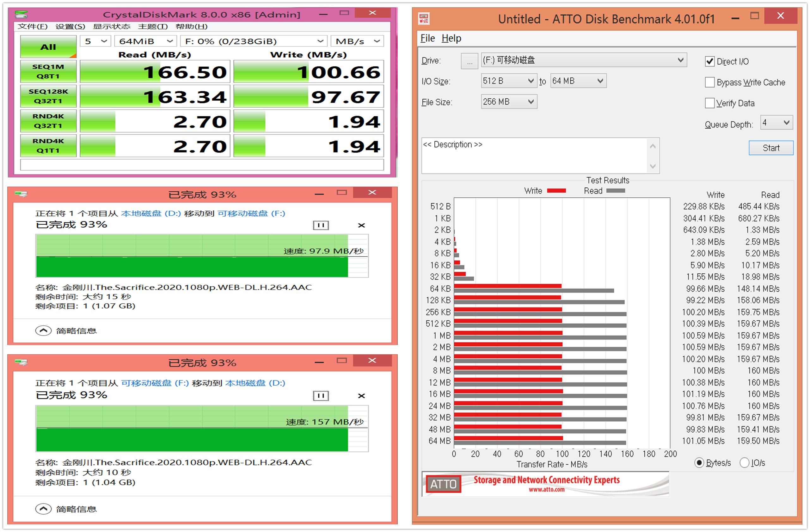Click the CrystalDiskMark app icon in title bar

click(x=21, y=14)
